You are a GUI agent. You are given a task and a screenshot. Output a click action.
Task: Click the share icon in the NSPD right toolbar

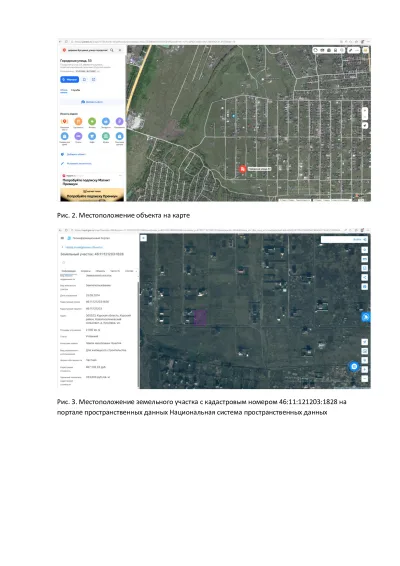click(x=365, y=277)
